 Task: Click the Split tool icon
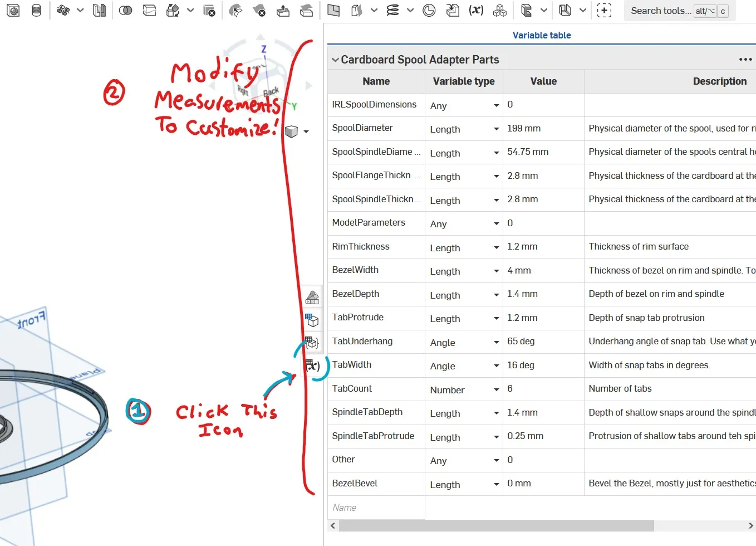(149, 11)
